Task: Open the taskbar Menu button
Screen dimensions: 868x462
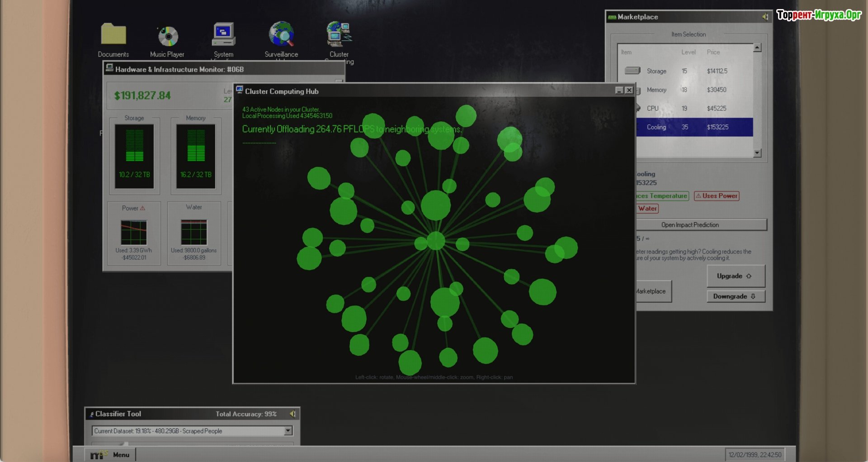Action: pyautogui.click(x=111, y=454)
